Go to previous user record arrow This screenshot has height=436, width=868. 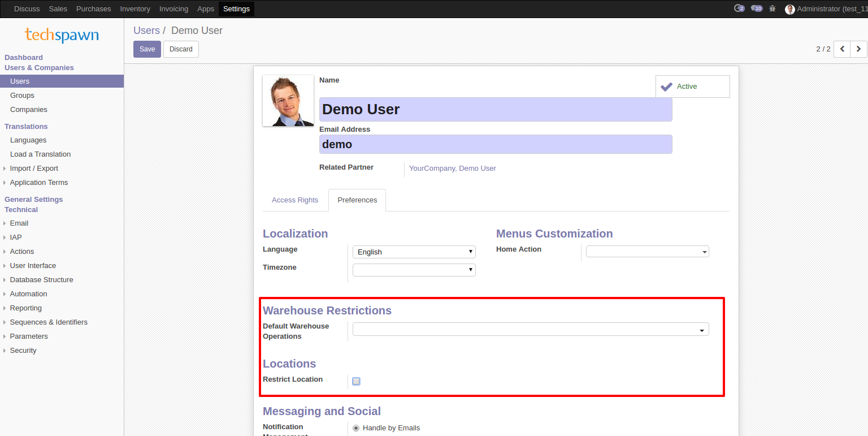tap(842, 49)
